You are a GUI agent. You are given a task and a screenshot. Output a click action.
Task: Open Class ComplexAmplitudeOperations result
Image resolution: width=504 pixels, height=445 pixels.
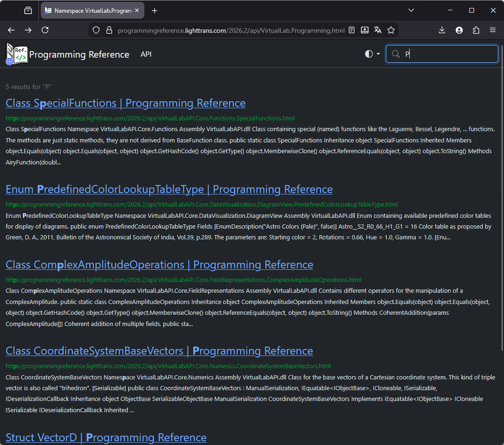(x=159, y=265)
